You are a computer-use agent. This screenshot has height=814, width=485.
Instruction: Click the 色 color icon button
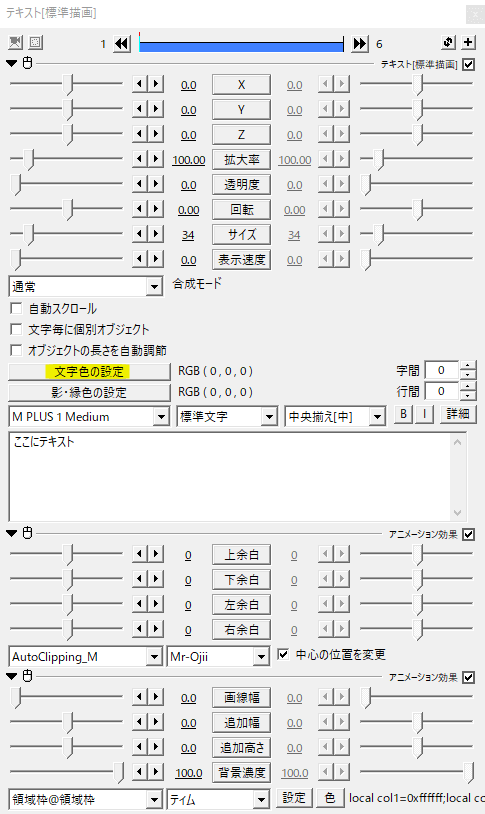tap(330, 797)
